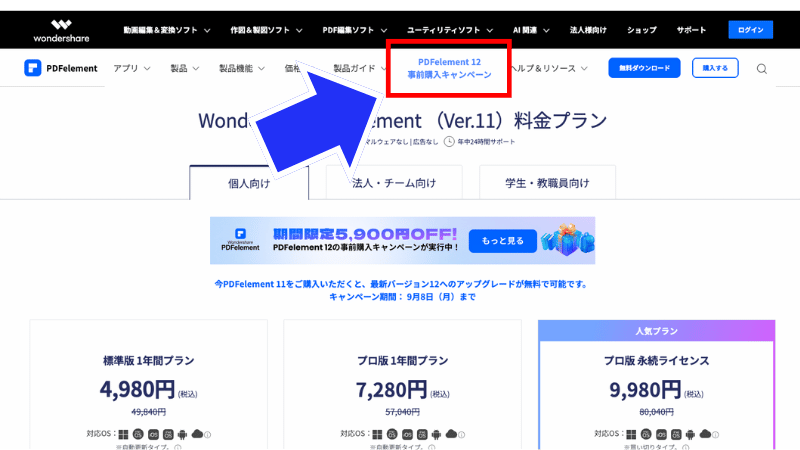This screenshot has height=450, width=800.
Task: Open PDFelement 12 事前購入キャンペーン link
Action: [x=449, y=68]
